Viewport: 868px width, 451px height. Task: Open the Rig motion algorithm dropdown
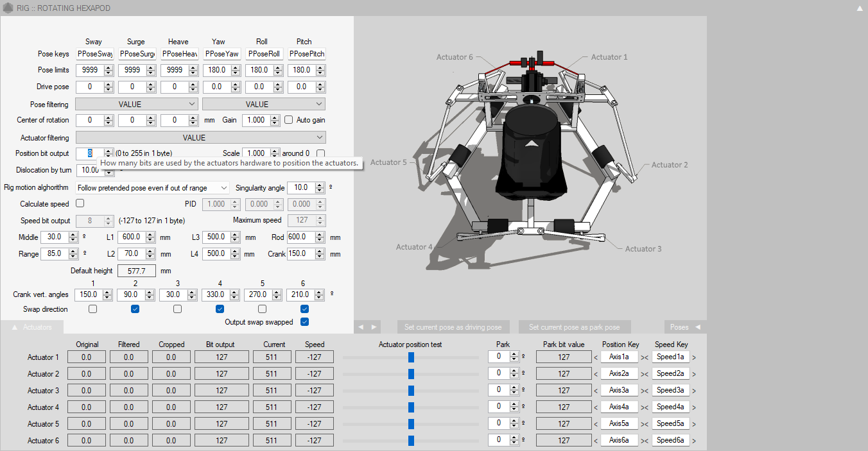[152, 188]
